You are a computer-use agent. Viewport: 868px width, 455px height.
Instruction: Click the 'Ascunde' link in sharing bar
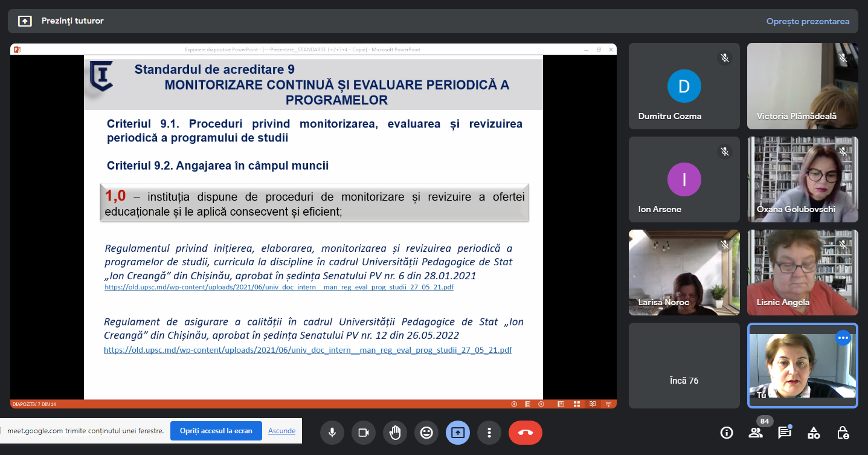(x=281, y=431)
